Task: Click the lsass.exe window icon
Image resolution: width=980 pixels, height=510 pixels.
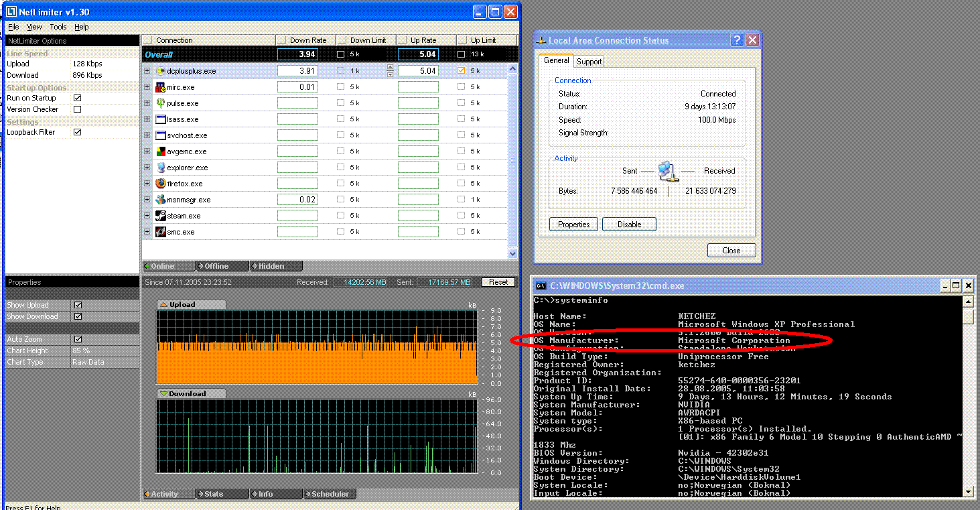Action: pyautogui.click(x=161, y=119)
